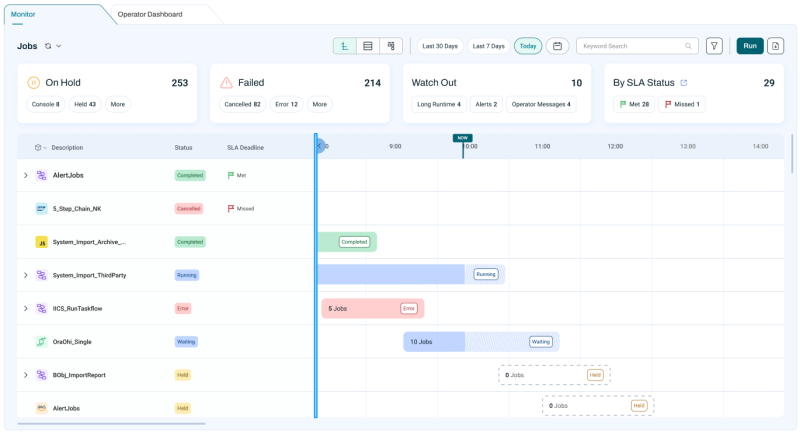Select the Last 7 Days range

tap(489, 46)
